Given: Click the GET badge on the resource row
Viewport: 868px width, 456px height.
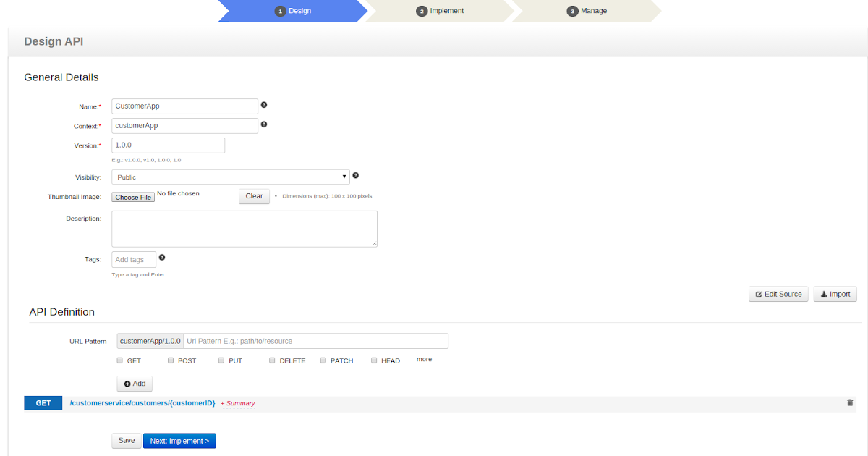Looking at the screenshot, I should pos(43,402).
